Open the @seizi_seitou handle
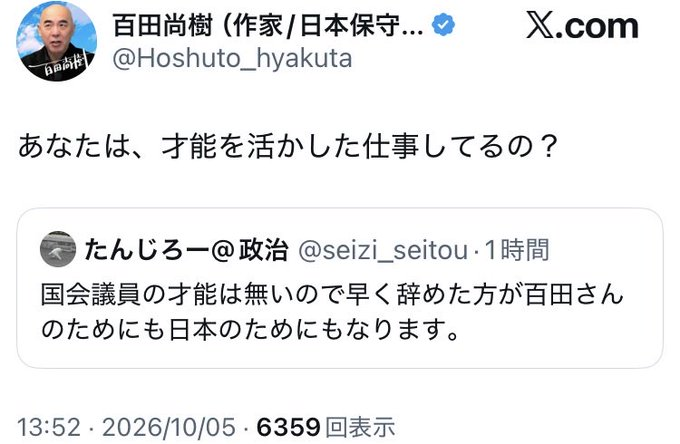680x444 pixels. click(x=384, y=251)
